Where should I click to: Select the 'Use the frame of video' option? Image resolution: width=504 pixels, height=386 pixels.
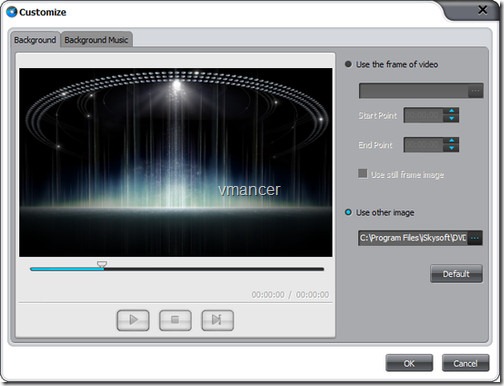click(348, 64)
